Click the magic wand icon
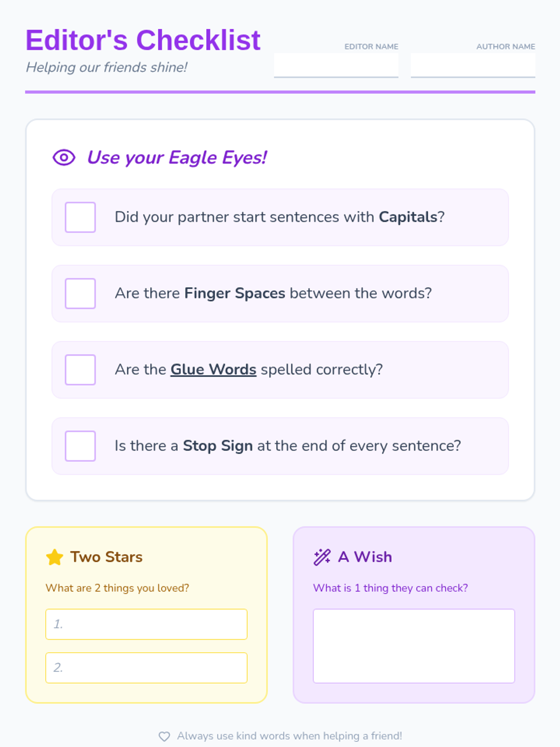560x747 pixels. (x=322, y=557)
